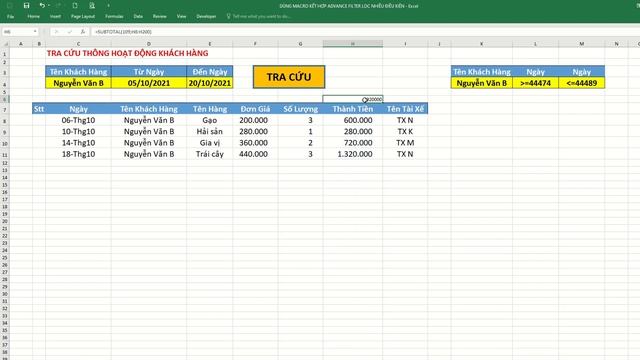Switch to the Home ribbon tab
Screen dimensions: 640x360
pos(33,16)
